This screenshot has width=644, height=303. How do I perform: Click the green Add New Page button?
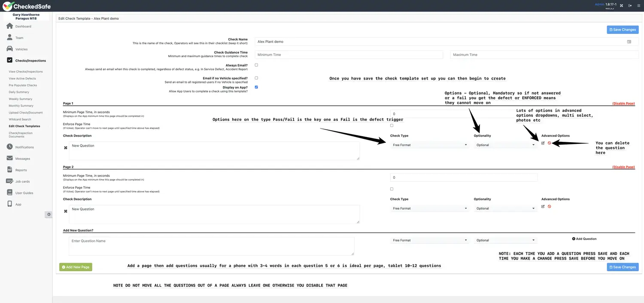pyautogui.click(x=76, y=267)
